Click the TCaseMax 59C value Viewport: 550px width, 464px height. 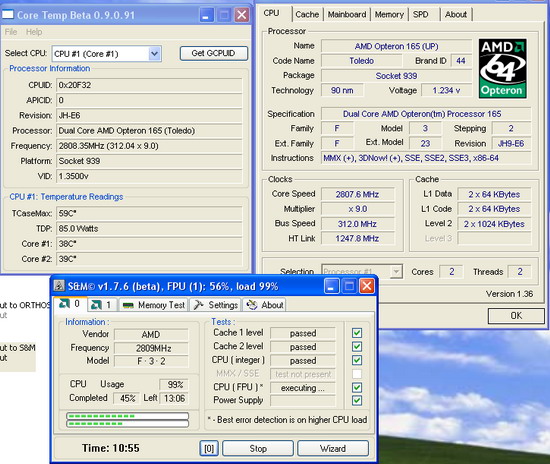(x=149, y=213)
